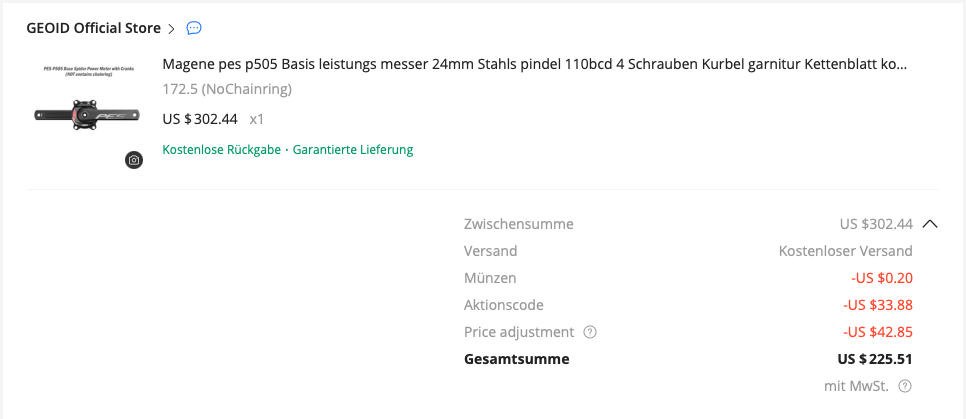This screenshot has width=966, height=419.
Task: Show the help tooltip next to mit MwSt.
Action: pyautogui.click(x=904, y=386)
